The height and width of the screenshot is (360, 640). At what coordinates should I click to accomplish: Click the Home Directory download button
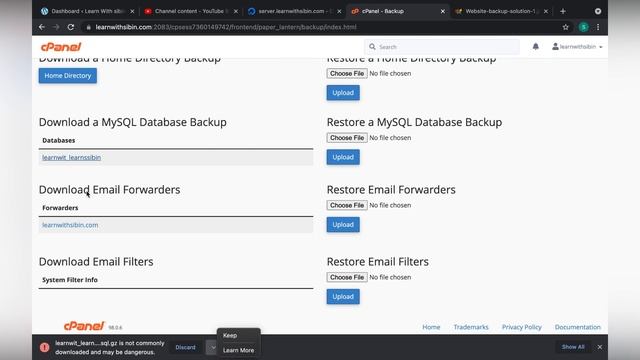tap(68, 76)
